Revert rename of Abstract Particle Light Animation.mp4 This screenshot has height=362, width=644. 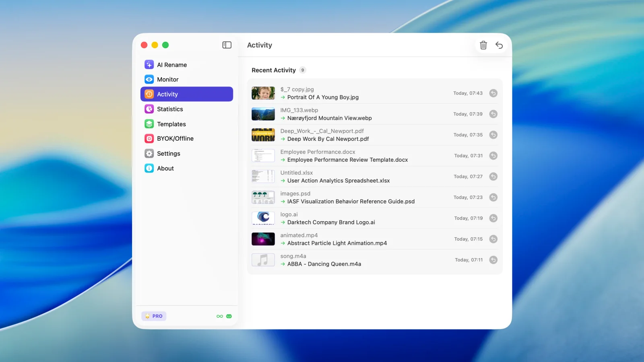[493, 239]
